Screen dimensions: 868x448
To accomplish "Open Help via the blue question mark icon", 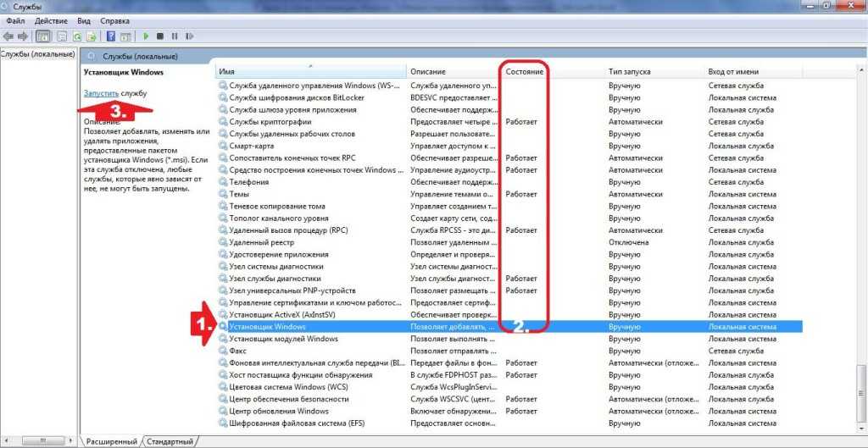I will tap(111, 36).
